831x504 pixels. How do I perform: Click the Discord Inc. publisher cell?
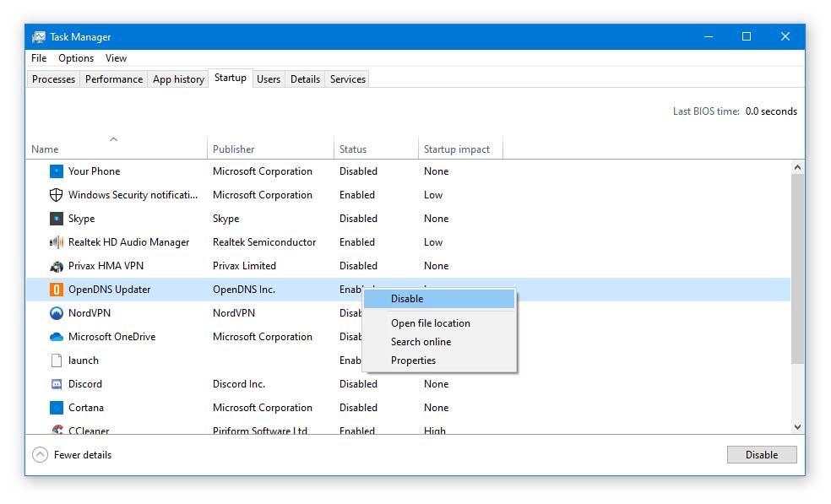tap(239, 384)
